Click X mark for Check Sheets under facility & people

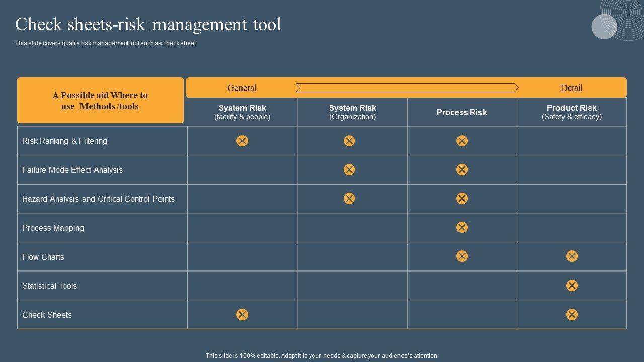tap(242, 315)
